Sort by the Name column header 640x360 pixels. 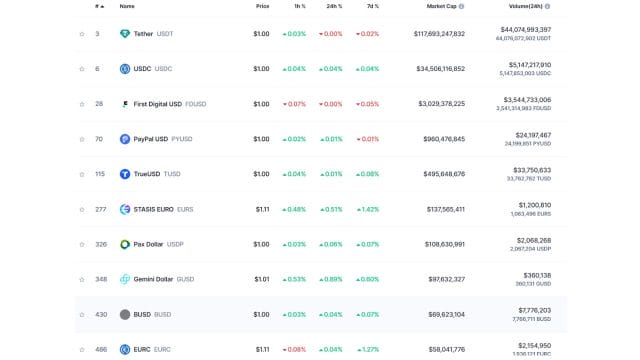(x=127, y=7)
